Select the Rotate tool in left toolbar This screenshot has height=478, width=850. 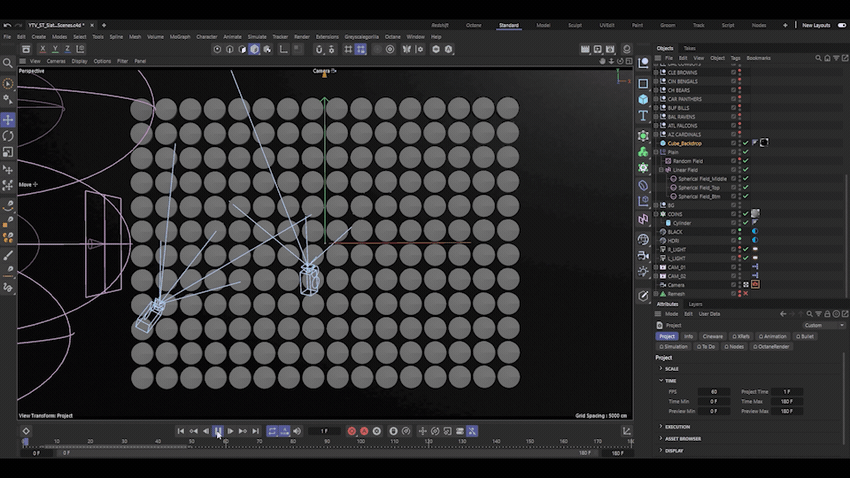coord(8,136)
